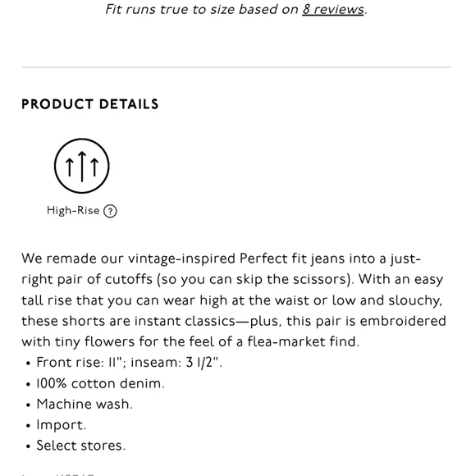Open the 8 reviews link
471x476 pixels.
point(332,9)
